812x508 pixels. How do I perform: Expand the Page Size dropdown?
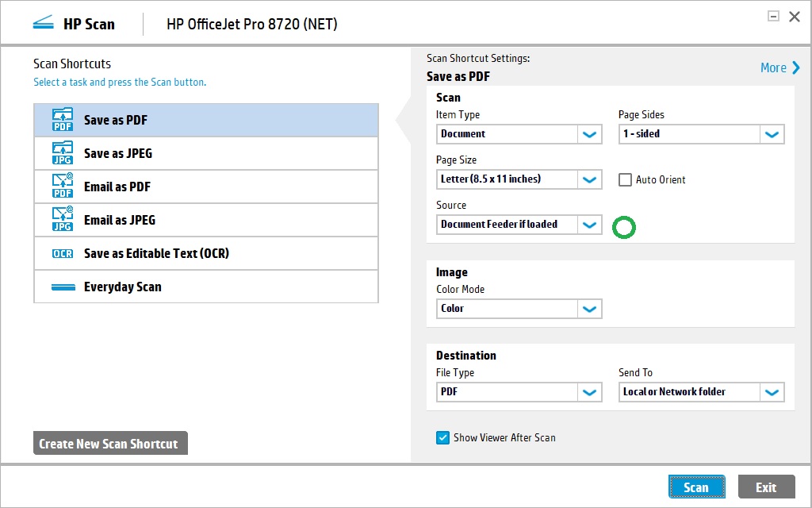(x=519, y=179)
